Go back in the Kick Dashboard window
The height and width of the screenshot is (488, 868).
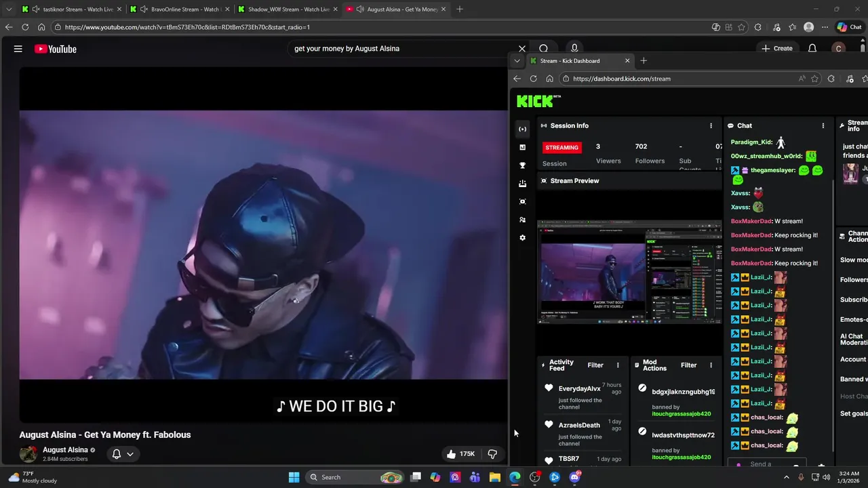pyautogui.click(x=517, y=79)
